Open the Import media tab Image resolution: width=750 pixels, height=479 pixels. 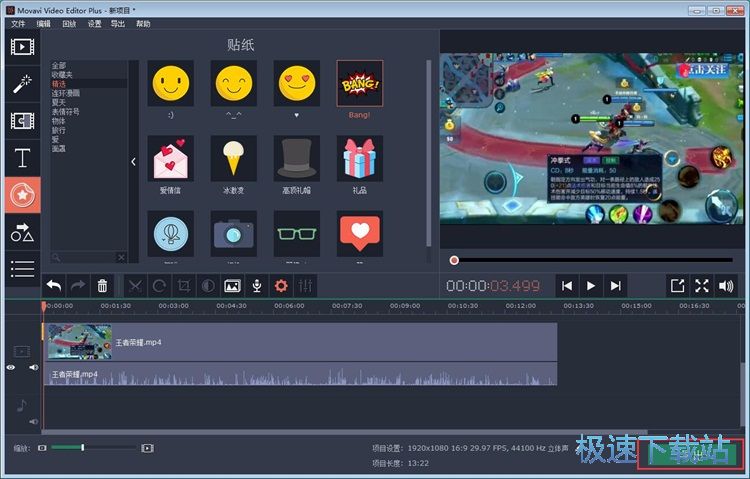[x=22, y=47]
